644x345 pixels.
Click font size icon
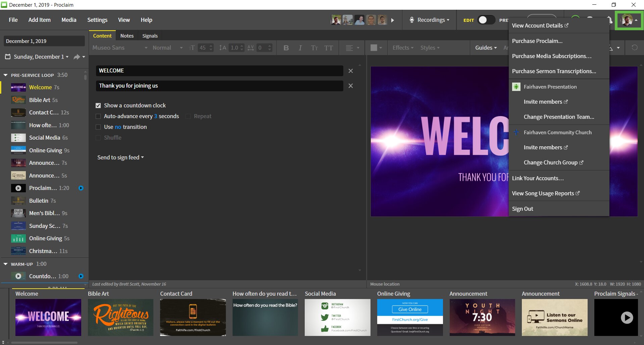[x=192, y=48]
